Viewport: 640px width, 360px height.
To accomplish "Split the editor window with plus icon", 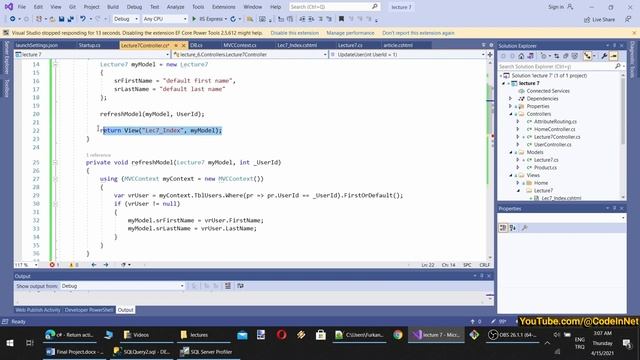I will pos(490,54).
